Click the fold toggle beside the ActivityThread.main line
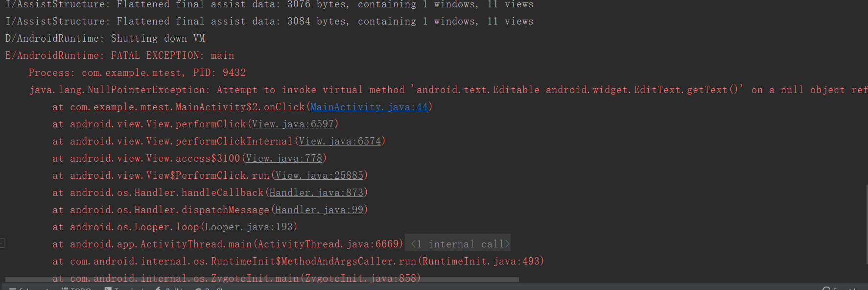 tap(2, 243)
